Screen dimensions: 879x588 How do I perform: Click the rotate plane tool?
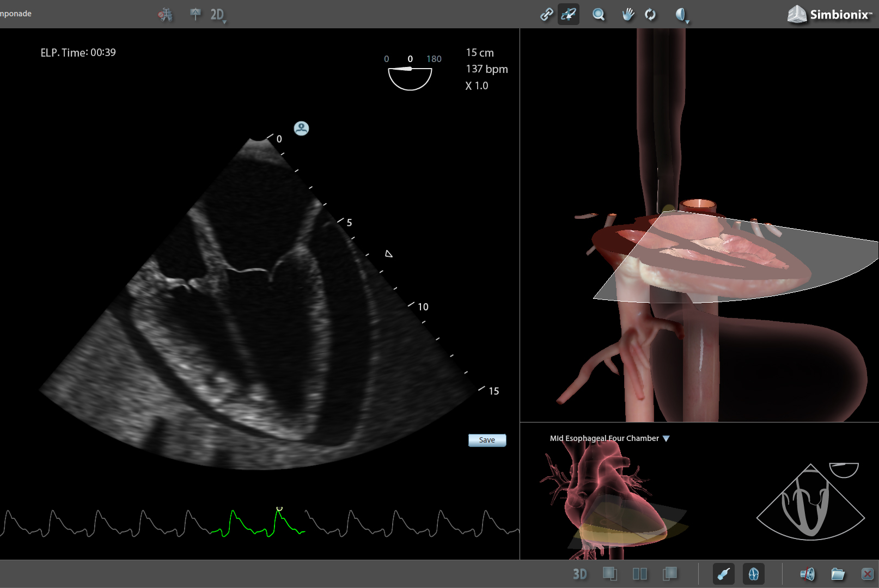568,15
